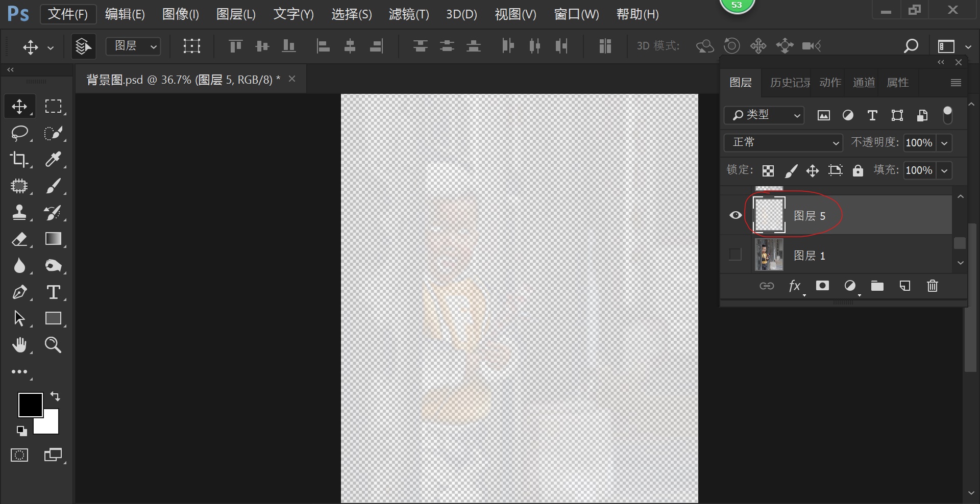The width and height of the screenshot is (980, 504).
Task: Open the Layers panel flyout menu
Action: [956, 83]
